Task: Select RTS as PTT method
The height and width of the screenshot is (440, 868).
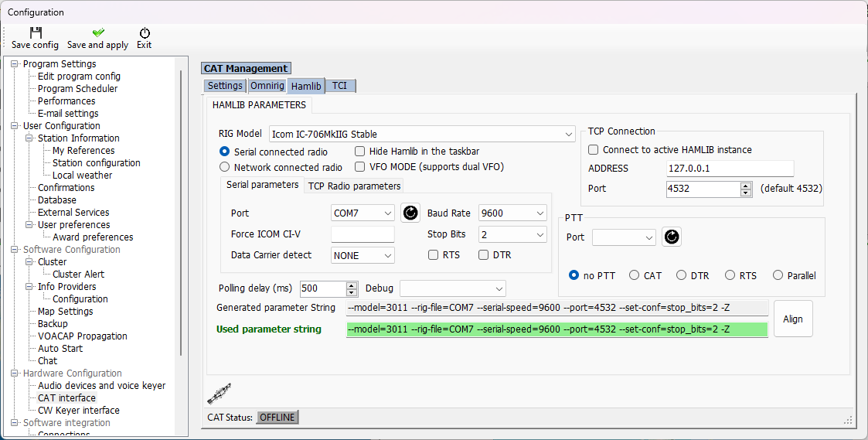Action: click(730, 275)
